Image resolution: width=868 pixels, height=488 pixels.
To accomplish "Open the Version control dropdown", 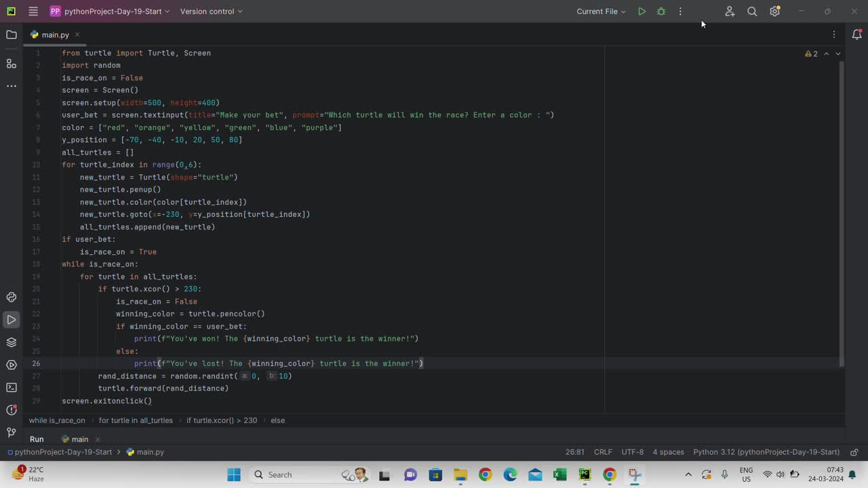I will [x=211, y=12].
